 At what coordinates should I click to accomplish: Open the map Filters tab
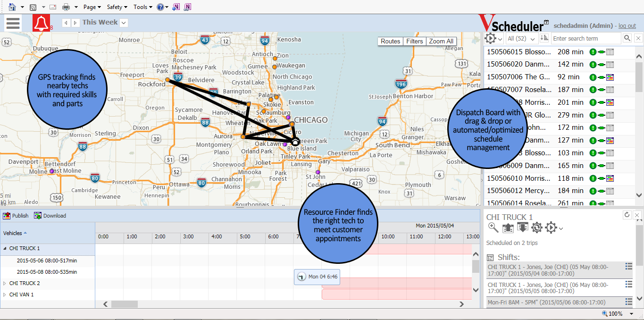click(x=415, y=41)
